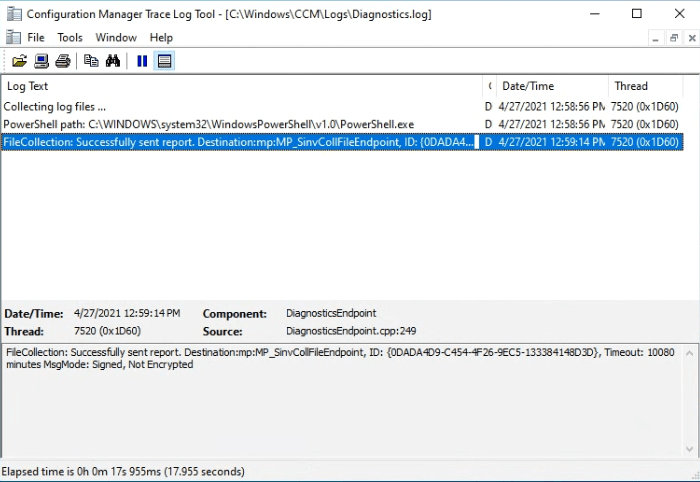Pause log monitoring with the pause icon
This screenshot has width=700, height=482.
(x=142, y=61)
